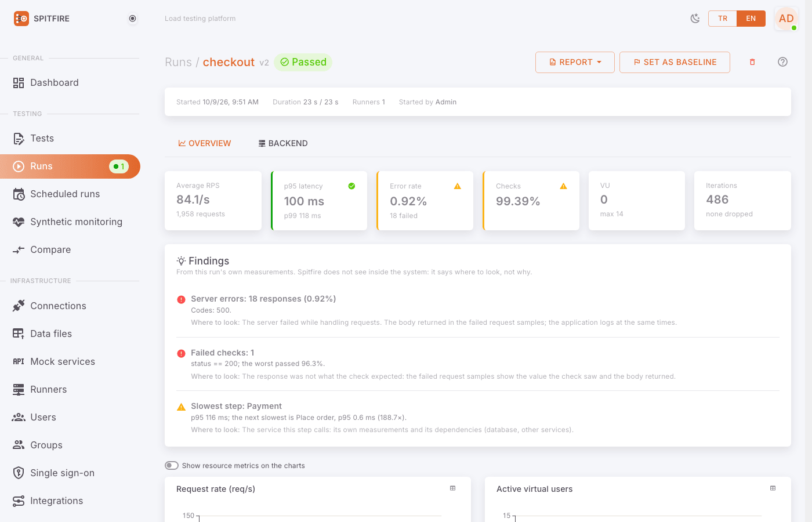Viewport: 812px width, 522px height.
Task: Select TR language option
Action: coord(723,19)
